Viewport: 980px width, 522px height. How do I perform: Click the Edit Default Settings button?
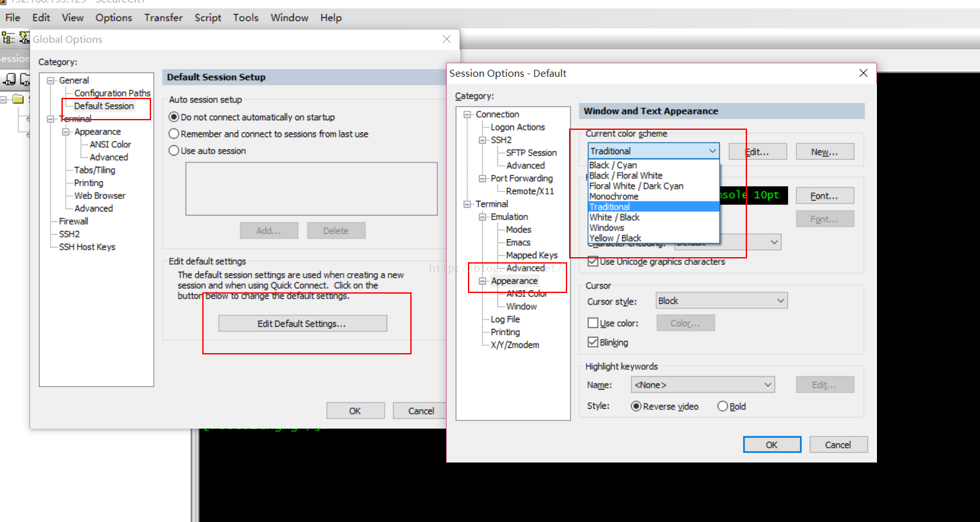(x=302, y=324)
